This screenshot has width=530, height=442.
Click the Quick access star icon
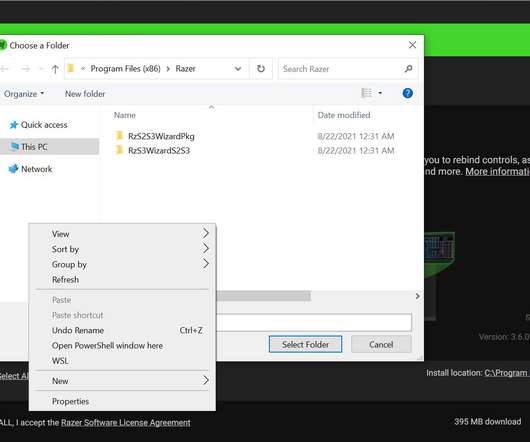click(x=14, y=125)
